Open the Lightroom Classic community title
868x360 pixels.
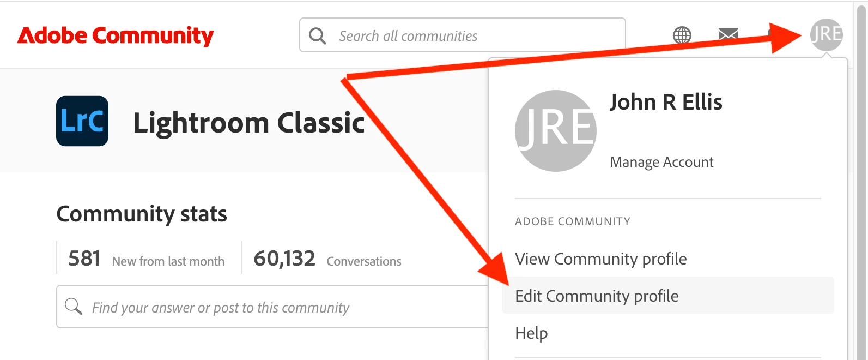tap(248, 123)
